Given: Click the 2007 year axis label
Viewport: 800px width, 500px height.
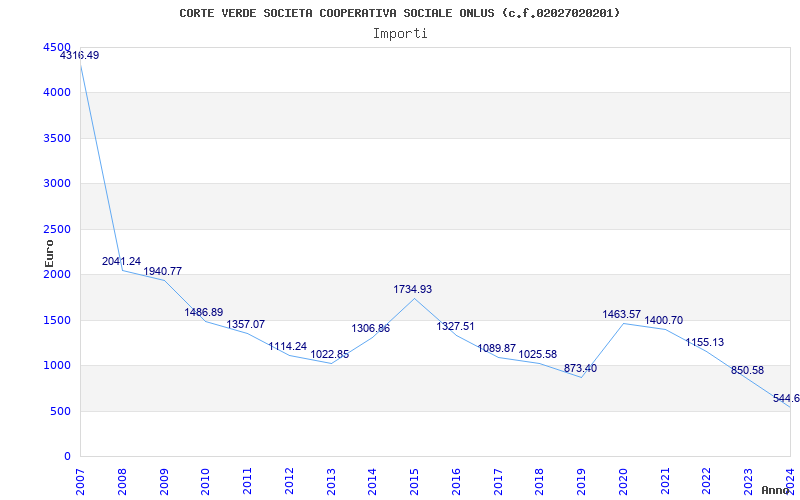Looking at the screenshot, I should click(x=80, y=482).
